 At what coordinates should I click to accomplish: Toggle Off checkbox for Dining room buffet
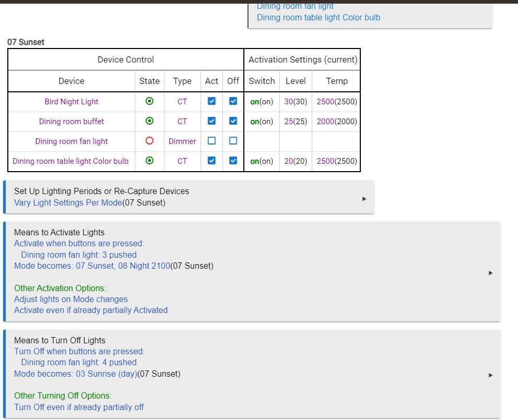[x=233, y=121]
